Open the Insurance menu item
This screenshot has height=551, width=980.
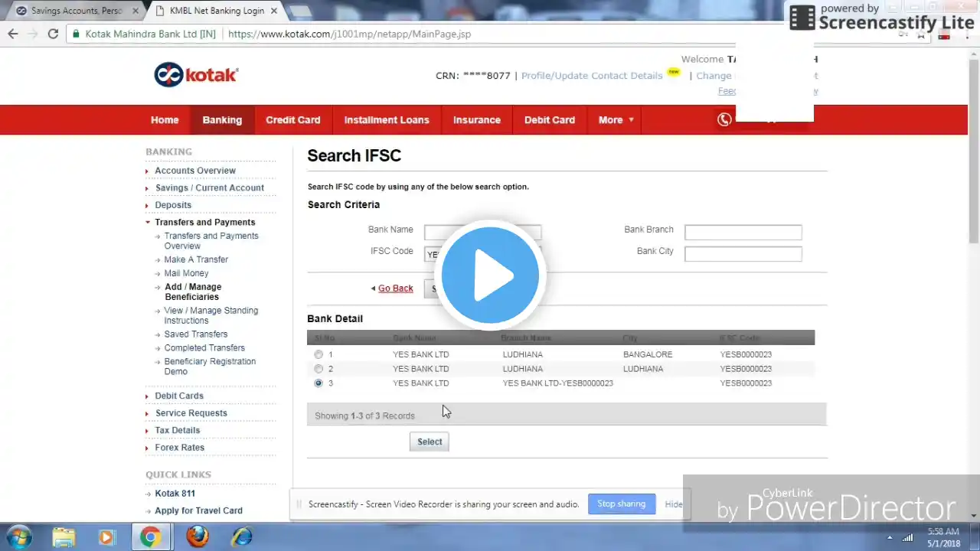[477, 120]
